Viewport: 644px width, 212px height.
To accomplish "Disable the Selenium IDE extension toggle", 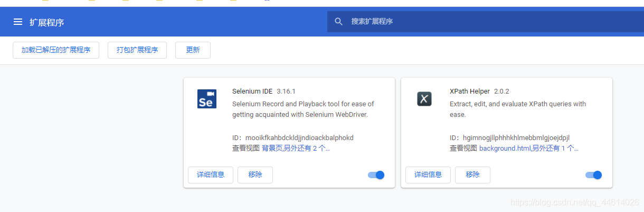I will click(x=376, y=175).
